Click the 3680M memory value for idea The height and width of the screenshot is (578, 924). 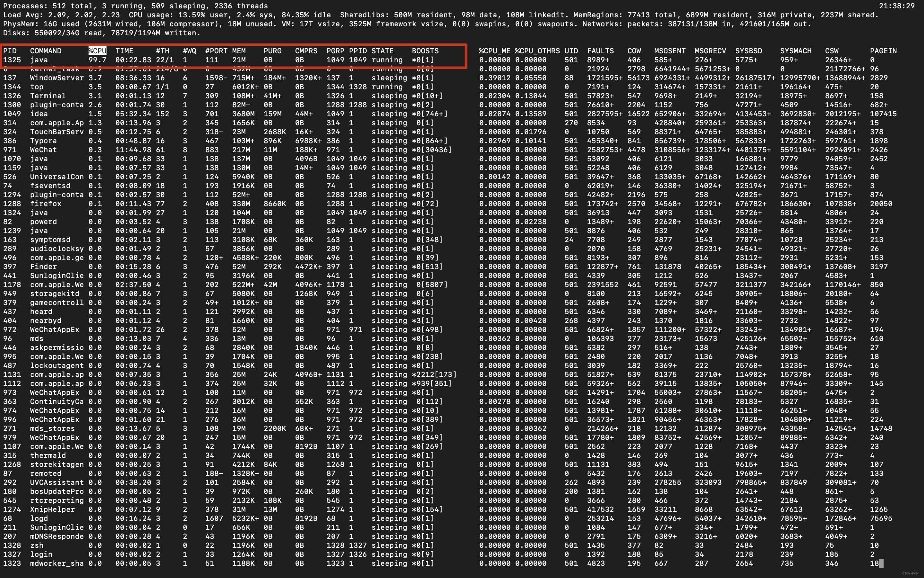(244, 114)
